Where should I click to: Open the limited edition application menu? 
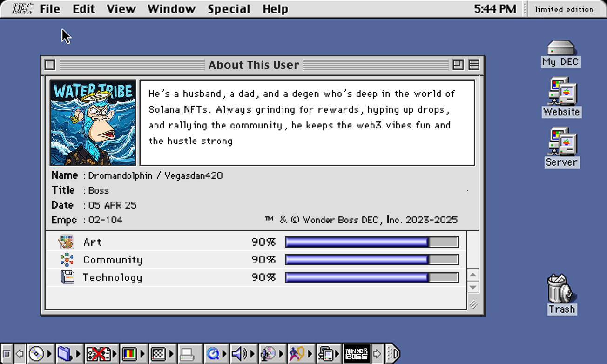click(564, 9)
